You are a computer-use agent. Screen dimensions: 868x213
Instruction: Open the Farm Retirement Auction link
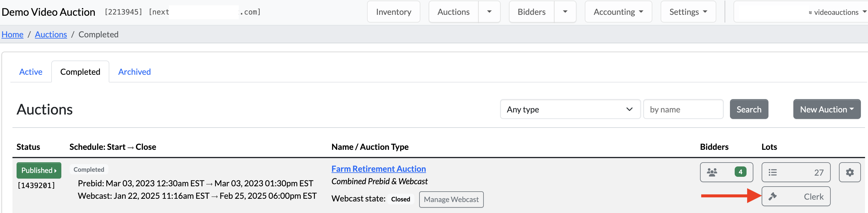(x=378, y=169)
